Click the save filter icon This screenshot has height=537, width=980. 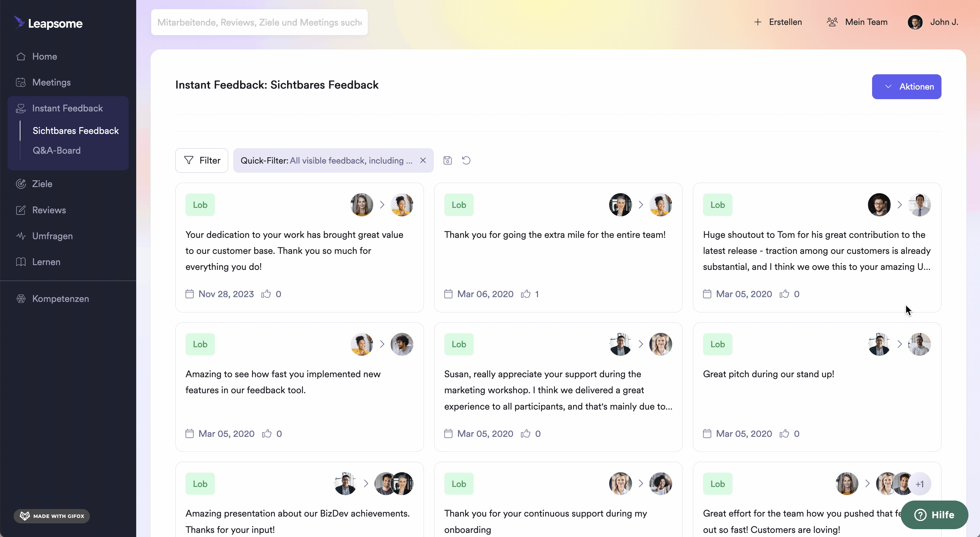pos(447,160)
